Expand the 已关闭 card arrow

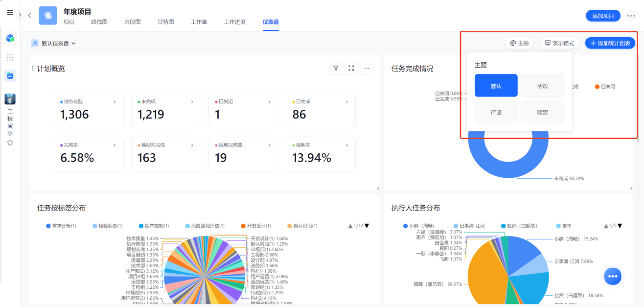tap(269, 102)
